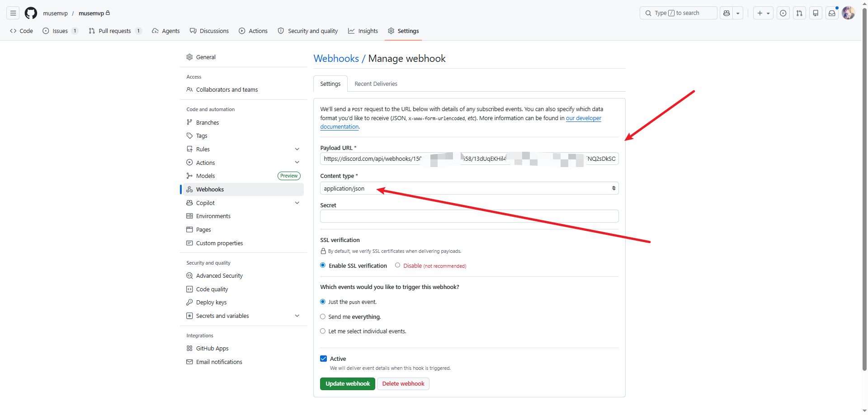Click the Code quality icon
This screenshot has width=868, height=415.
pyautogui.click(x=189, y=289)
